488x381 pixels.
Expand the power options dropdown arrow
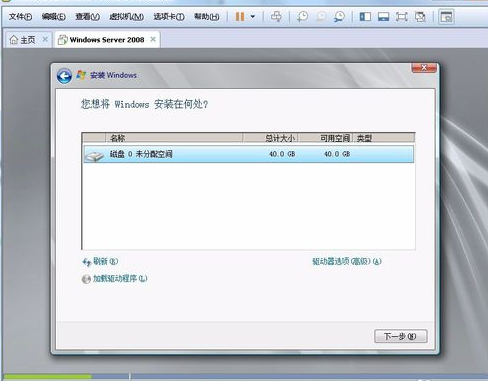[253, 16]
